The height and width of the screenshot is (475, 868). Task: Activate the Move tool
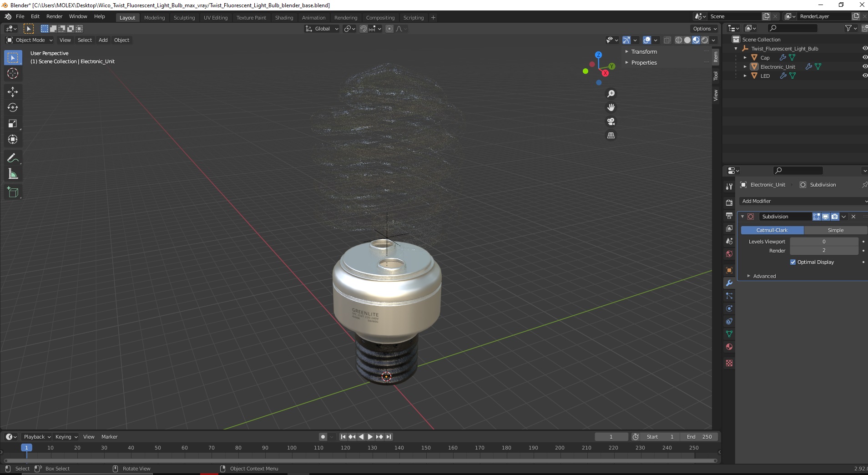pyautogui.click(x=13, y=91)
